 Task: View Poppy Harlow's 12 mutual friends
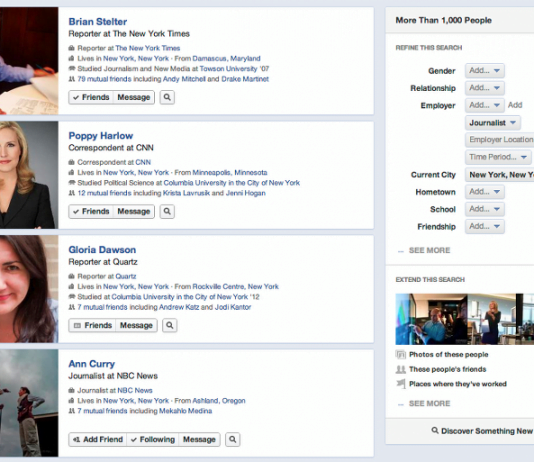104,193
